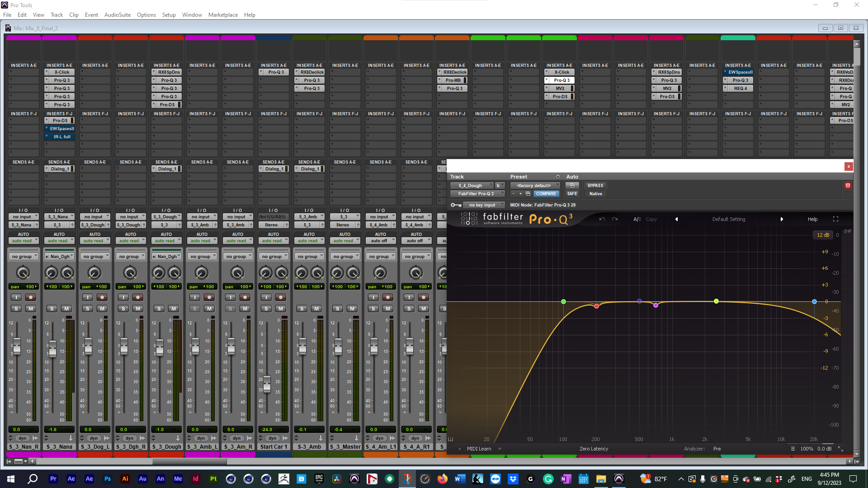
Task: Click the COMPARE button
Action: point(546,194)
